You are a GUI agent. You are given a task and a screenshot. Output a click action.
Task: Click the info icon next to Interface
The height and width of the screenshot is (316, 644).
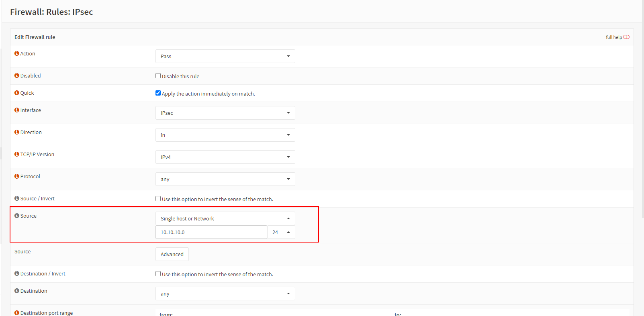17,110
